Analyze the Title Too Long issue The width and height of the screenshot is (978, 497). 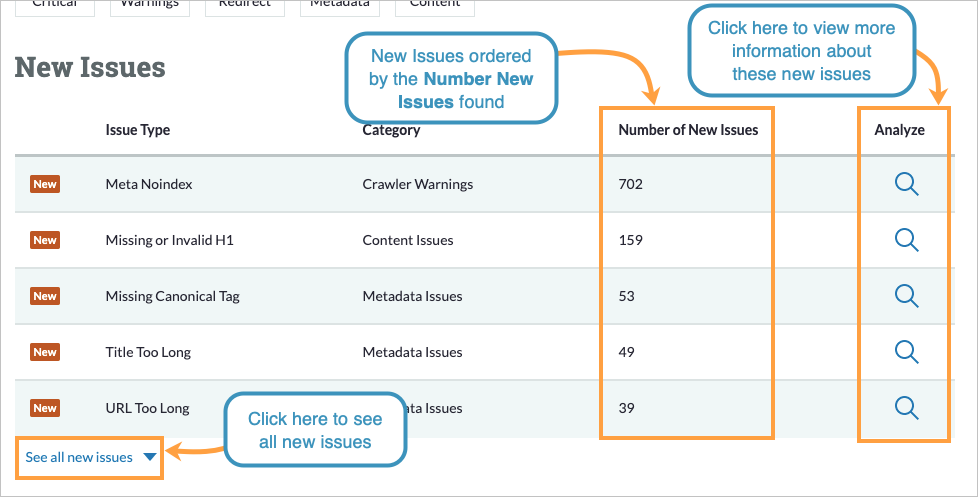tap(906, 352)
